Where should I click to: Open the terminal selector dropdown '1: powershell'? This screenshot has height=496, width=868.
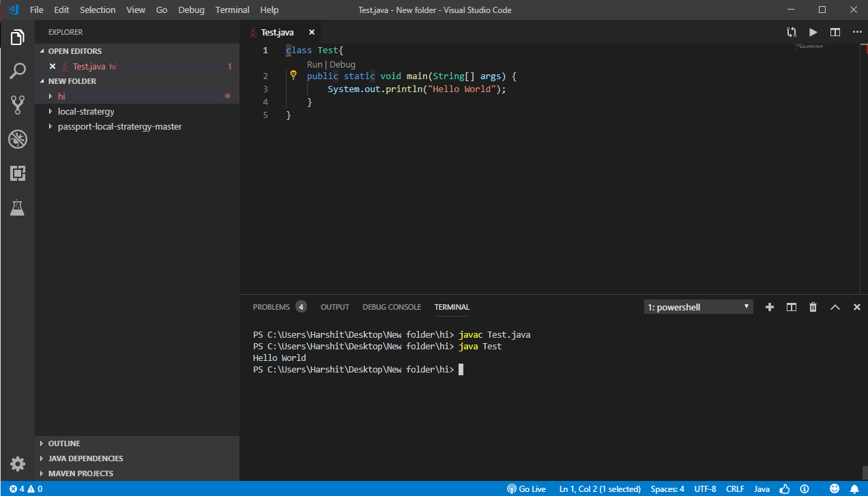[x=698, y=307]
